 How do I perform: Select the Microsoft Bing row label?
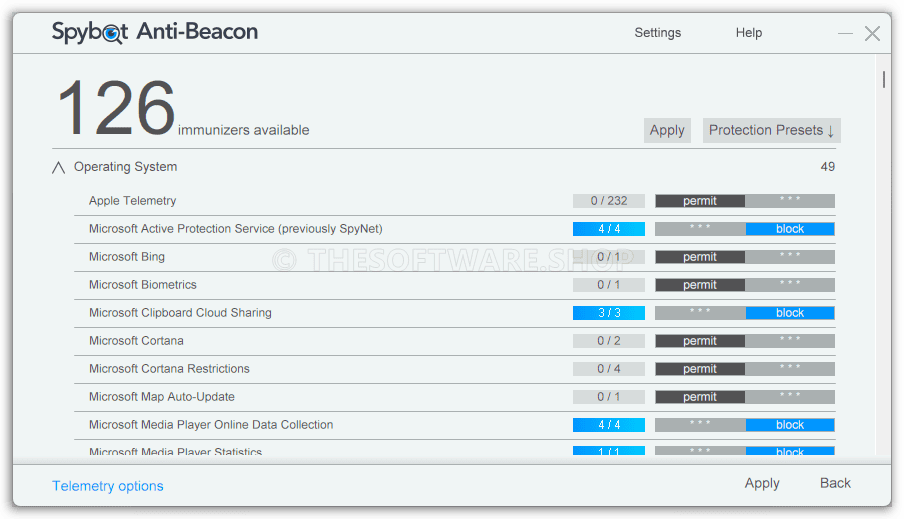(x=127, y=257)
